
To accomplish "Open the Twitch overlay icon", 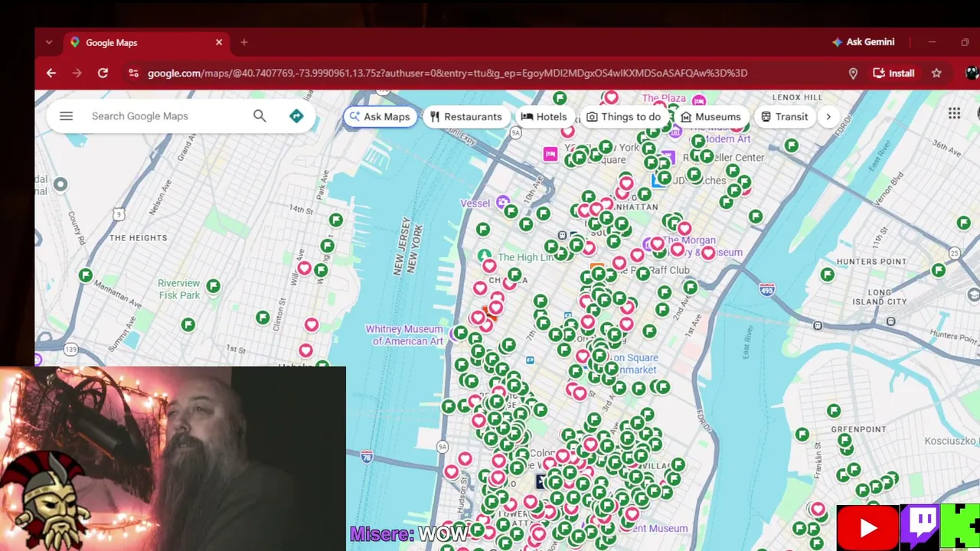I will [x=920, y=527].
